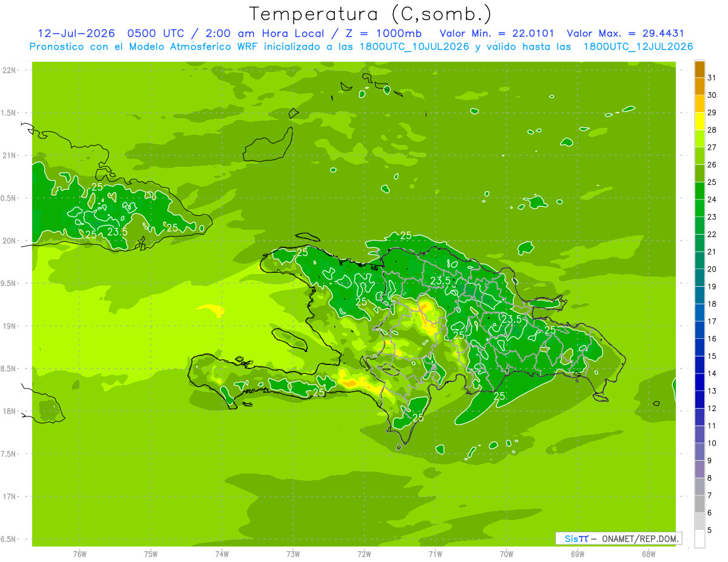
Task: Click the '2:00 am Hora Local' text
Action: 263,33
